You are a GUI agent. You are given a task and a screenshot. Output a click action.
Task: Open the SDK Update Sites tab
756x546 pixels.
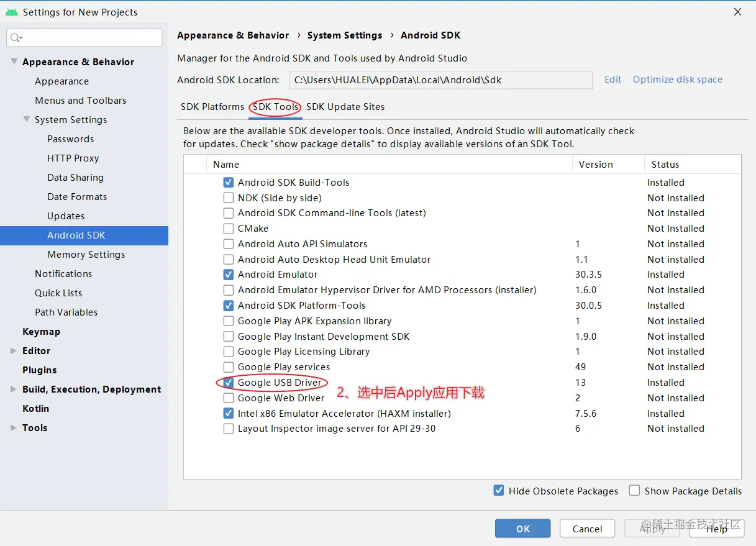tap(345, 107)
